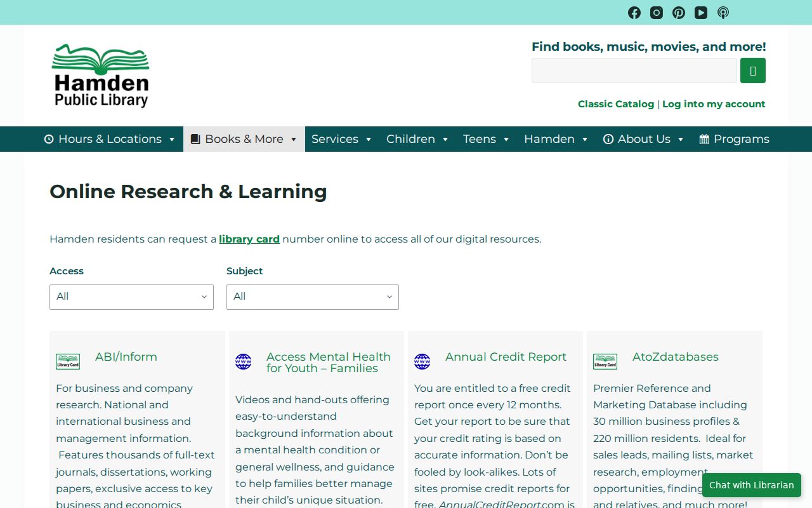Screen dimensions: 812x508
Task: Visit the Pinterest icon link
Action: point(679,13)
